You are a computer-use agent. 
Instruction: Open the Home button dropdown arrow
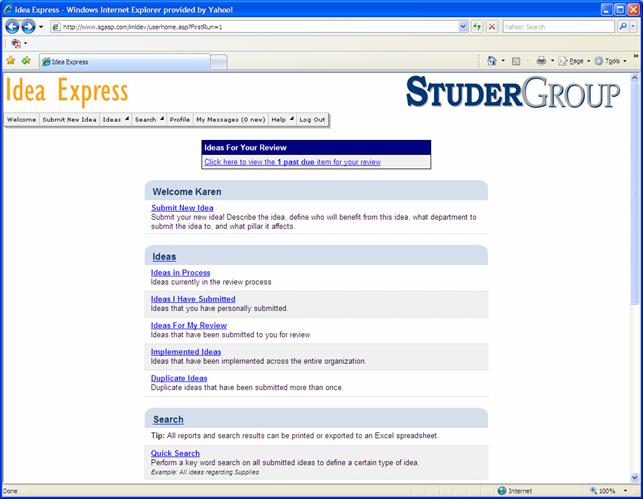click(503, 61)
